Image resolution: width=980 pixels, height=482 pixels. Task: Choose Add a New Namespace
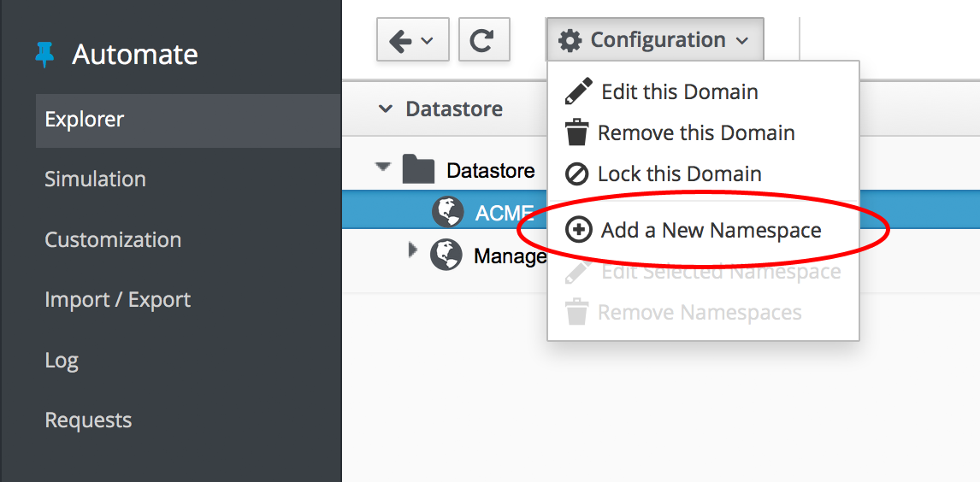click(x=711, y=231)
